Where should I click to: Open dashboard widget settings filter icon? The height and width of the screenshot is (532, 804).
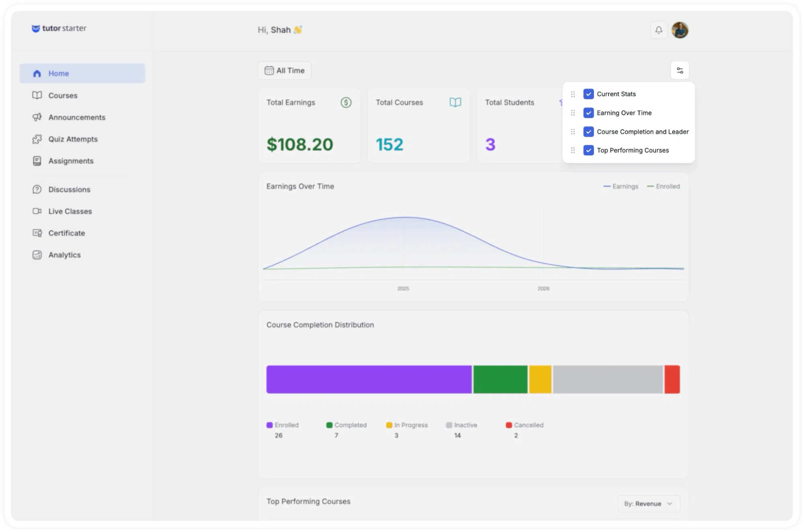[680, 70]
